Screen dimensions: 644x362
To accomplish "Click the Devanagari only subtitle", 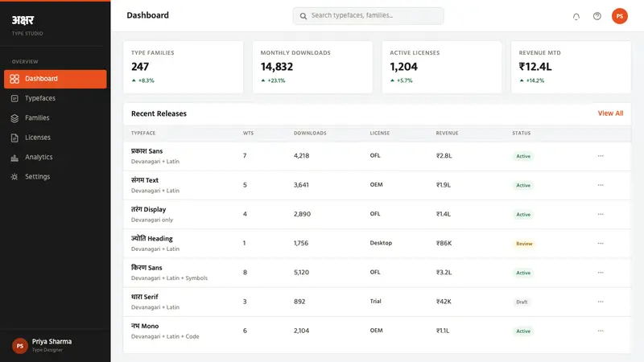I will point(152,220).
